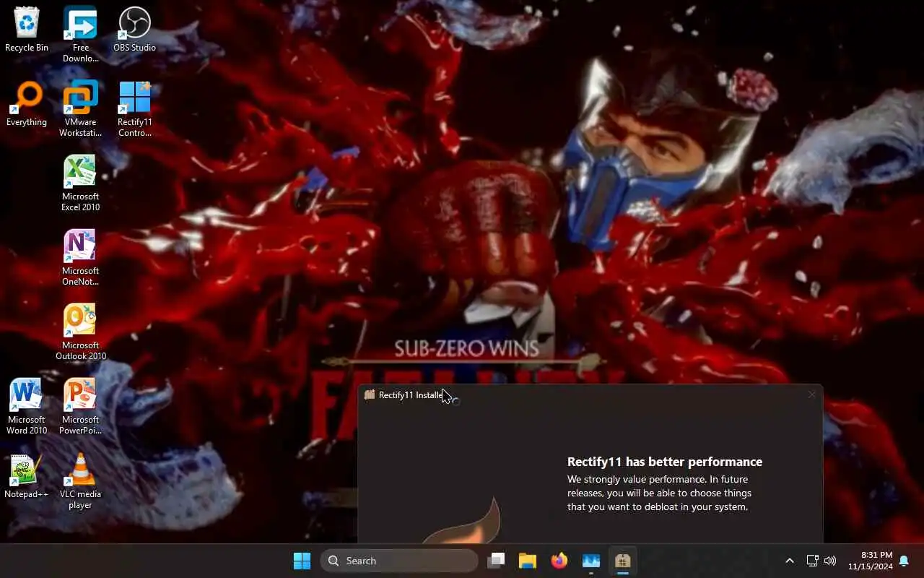Image resolution: width=924 pixels, height=578 pixels.
Task: Open the Windows Start menu
Action: [x=302, y=561]
